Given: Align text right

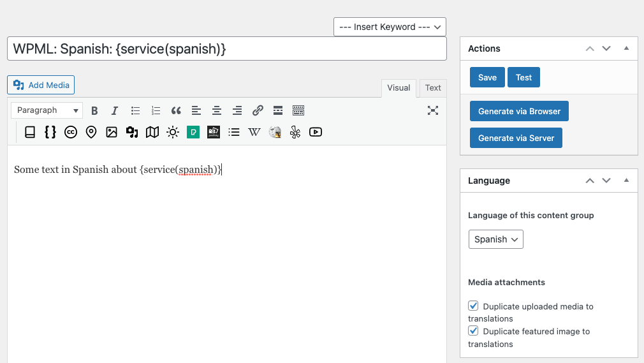Looking at the screenshot, I should click(237, 110).
